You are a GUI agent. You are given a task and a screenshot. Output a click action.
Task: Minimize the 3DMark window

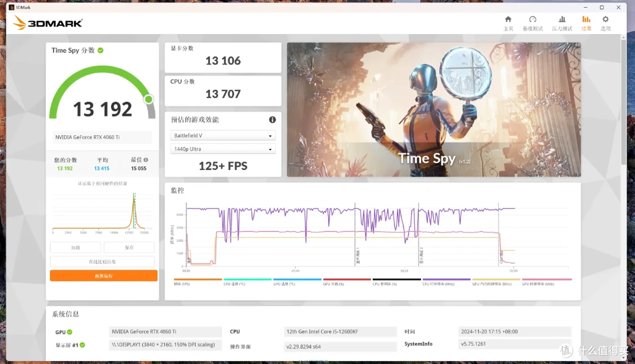[x=585, y=7]
